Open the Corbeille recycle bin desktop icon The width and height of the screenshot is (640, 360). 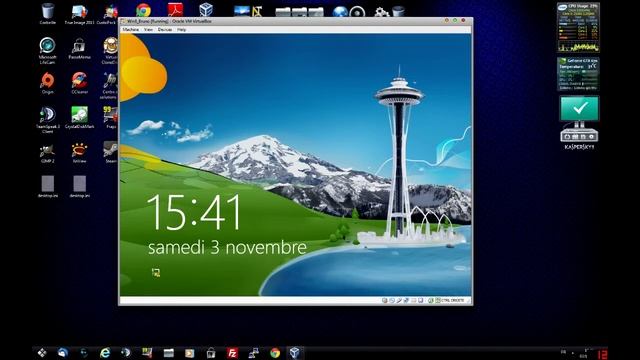[x=48, y=13]
